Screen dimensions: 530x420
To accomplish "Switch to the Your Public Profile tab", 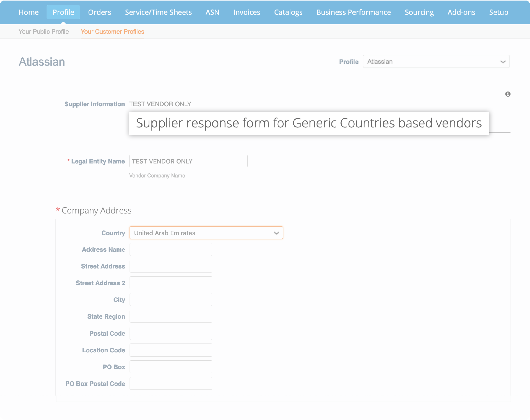I will pos(43,31).
